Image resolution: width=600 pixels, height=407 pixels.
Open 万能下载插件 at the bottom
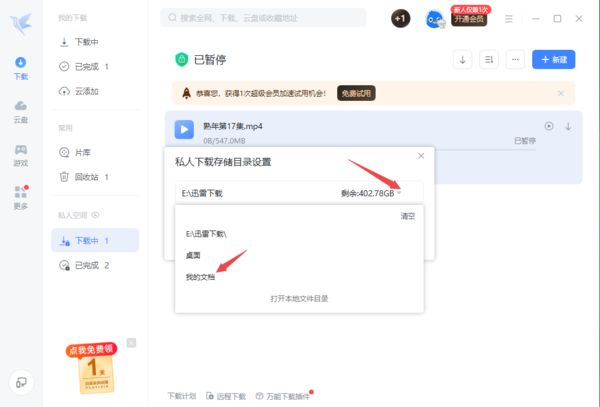pyautogui.click(x=283, y=396)
